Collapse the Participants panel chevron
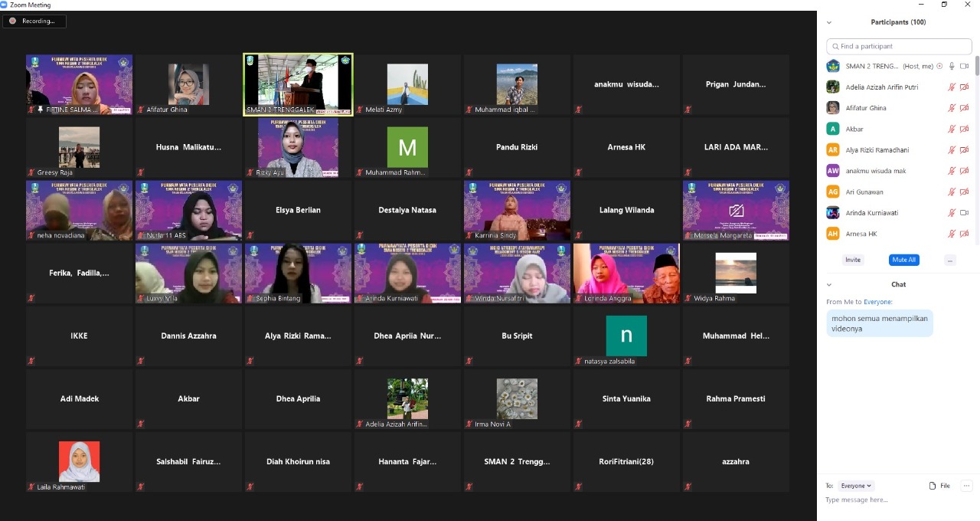980x521 pixels. [829, 22]
